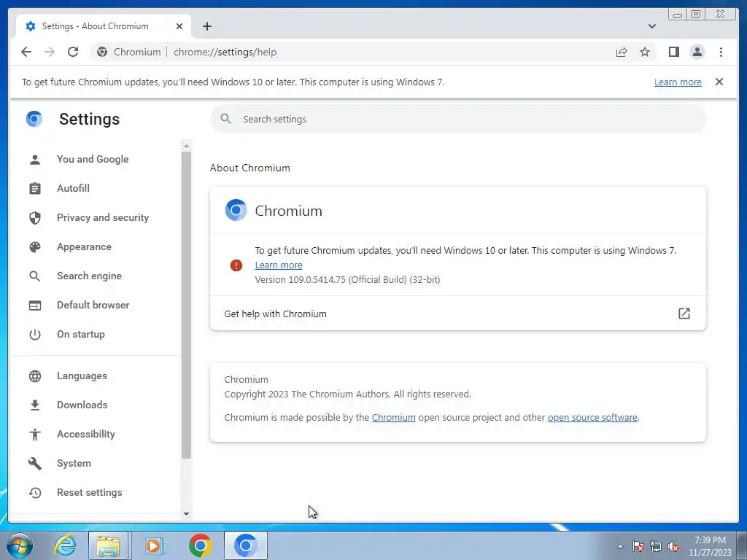Viewport: 747px width, 560px height.
Task: Click the System wrench icon
Action: 35,463
